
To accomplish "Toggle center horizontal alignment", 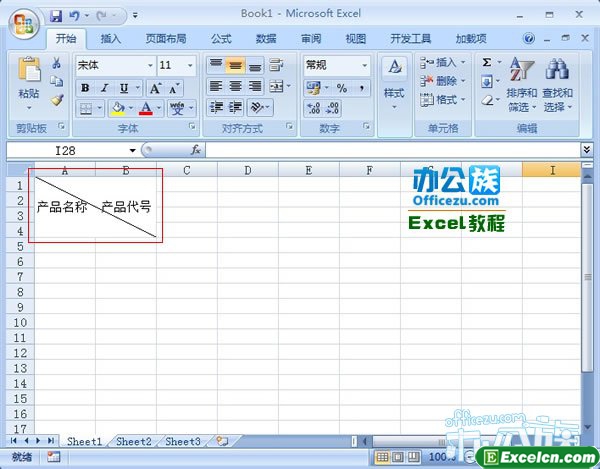I will [x=235, y=86].
